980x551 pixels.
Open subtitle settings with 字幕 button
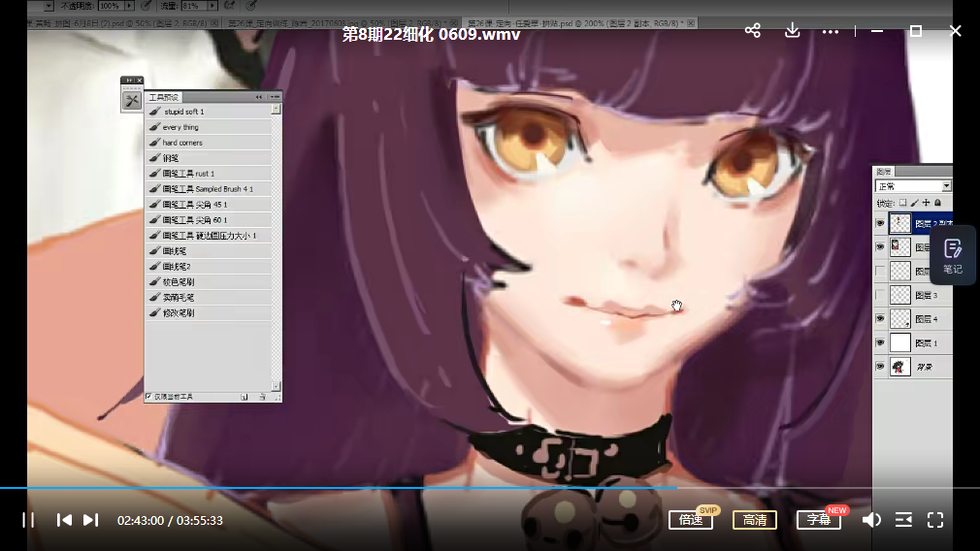point(819,520)
